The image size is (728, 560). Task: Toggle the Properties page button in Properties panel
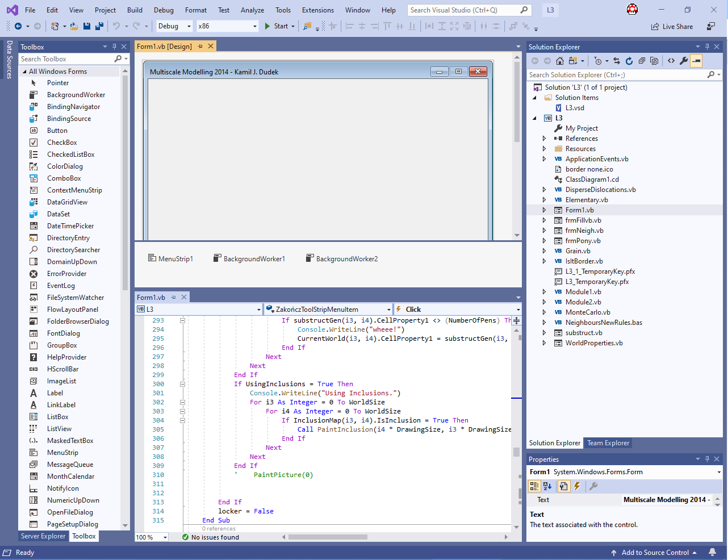click(x=563, y=486)
